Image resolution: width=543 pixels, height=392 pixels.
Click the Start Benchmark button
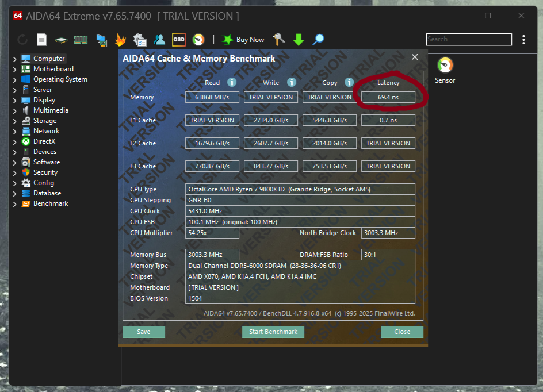(x=273, y=332)
